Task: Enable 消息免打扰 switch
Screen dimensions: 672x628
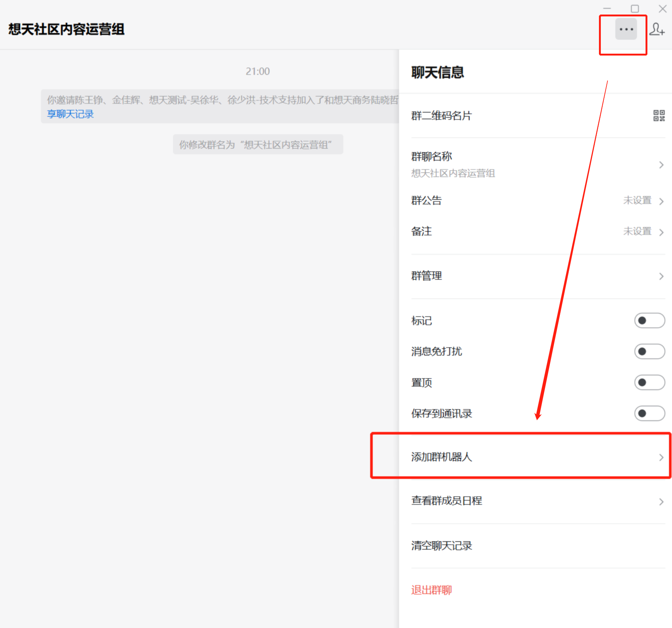Action: pyautogui.click(x=649, y=351)
